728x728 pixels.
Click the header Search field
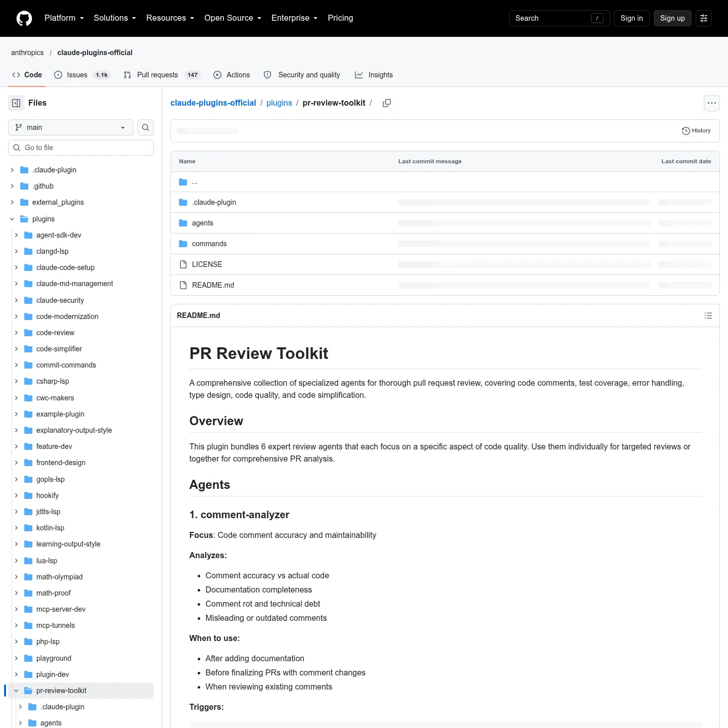tap(560, 18)
